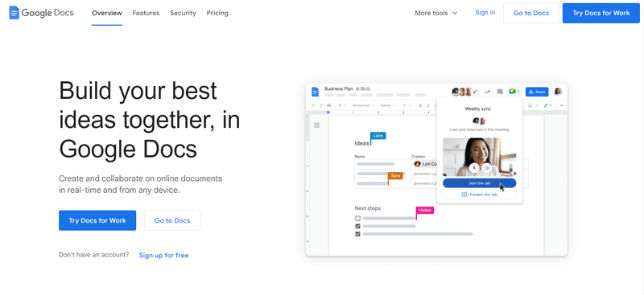644x295 pixels.
Task: Click Go to Docs in the header
Action: click(531, 13)
